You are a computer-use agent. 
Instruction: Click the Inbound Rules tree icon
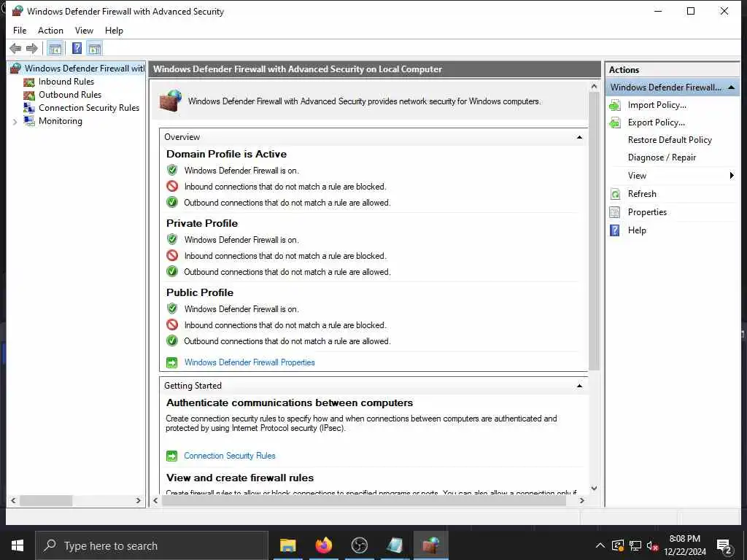(29, 82)
